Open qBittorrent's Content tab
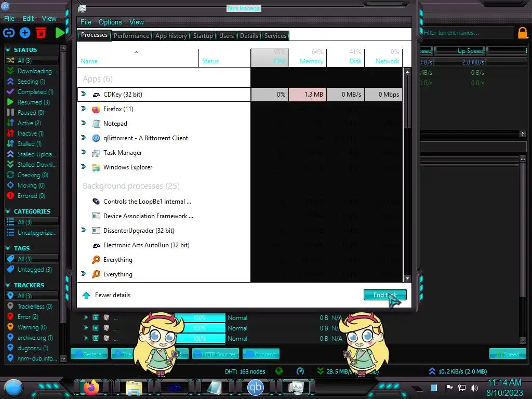Image resolution: width=532 pixels, height=399 pixels. point(261,354)
